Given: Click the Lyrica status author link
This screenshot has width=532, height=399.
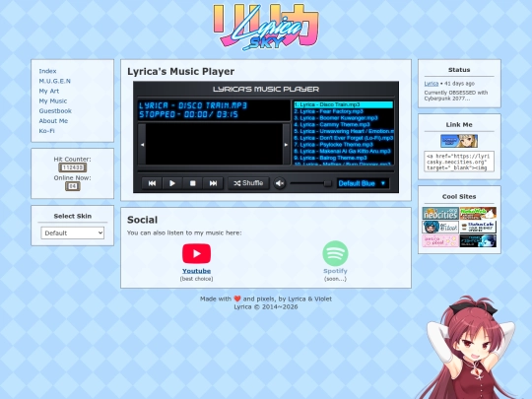Looking at the screenshot, I should [x=432, y=84].
